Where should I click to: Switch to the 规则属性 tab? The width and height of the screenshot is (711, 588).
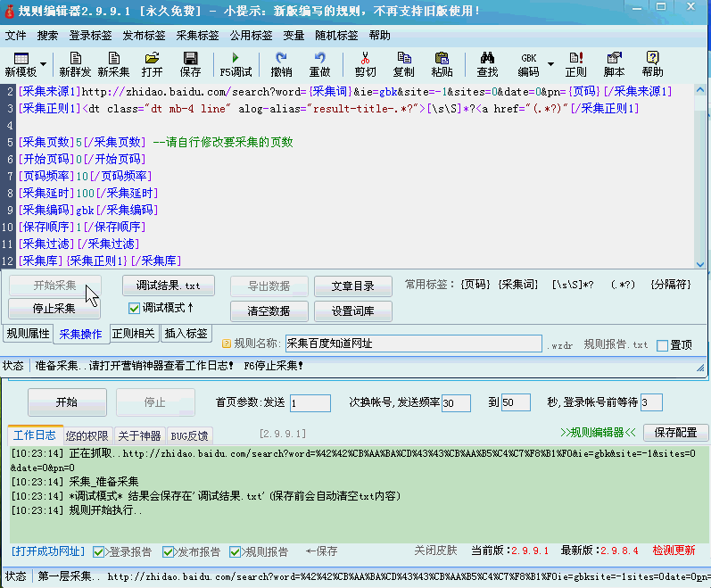[29, 334]
